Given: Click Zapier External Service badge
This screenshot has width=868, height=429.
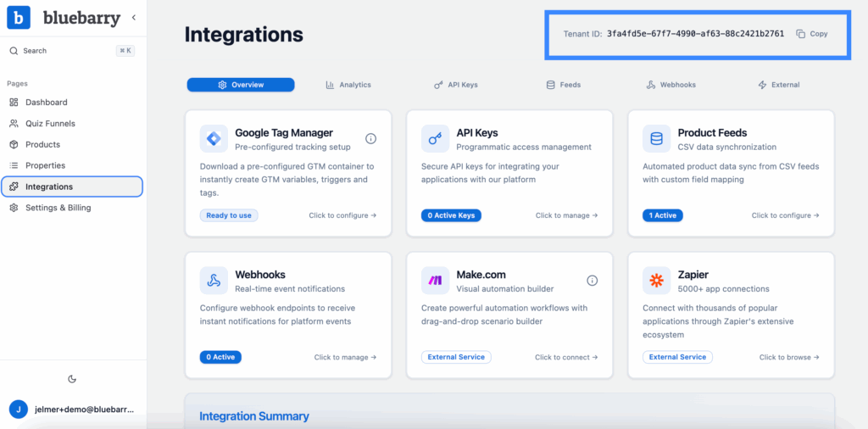Looking at the screenshot, I should pyautogui.click(x=677, y=357).
